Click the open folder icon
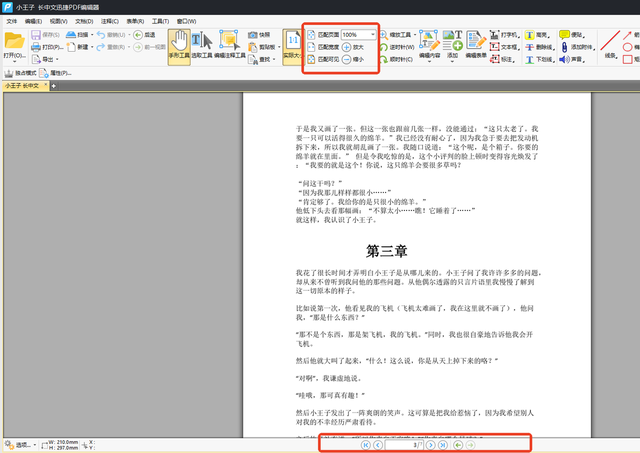 tap(14, 41)
